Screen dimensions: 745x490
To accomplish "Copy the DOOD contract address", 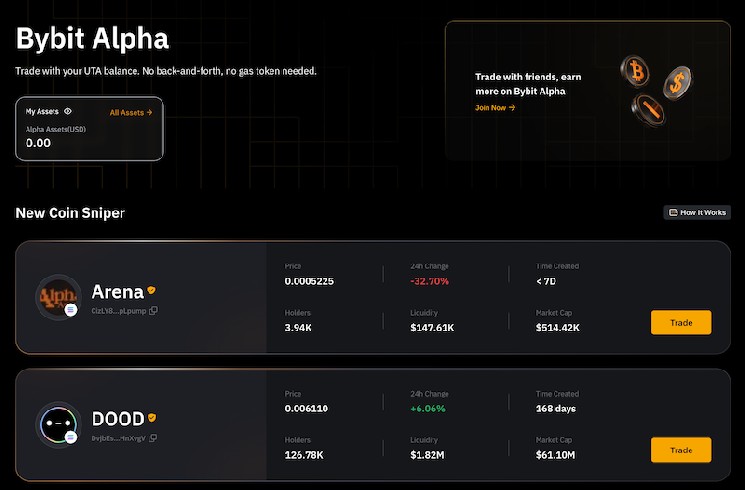I will click(x=153, y=438).
